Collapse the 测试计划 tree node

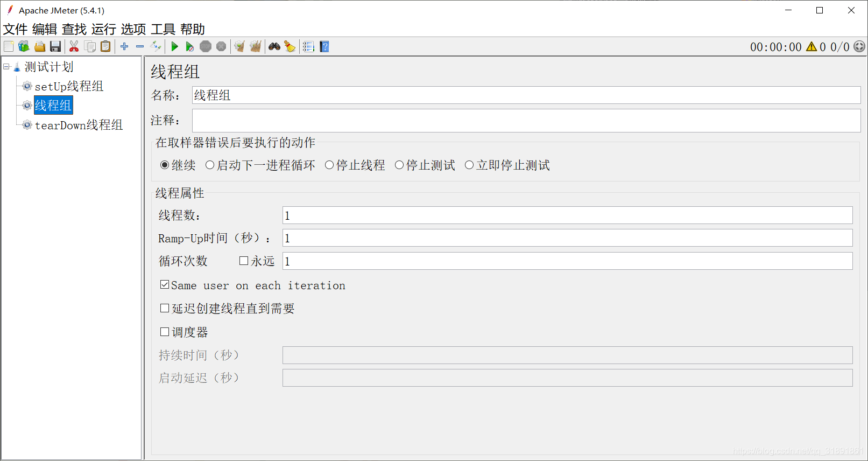(6, 67)
